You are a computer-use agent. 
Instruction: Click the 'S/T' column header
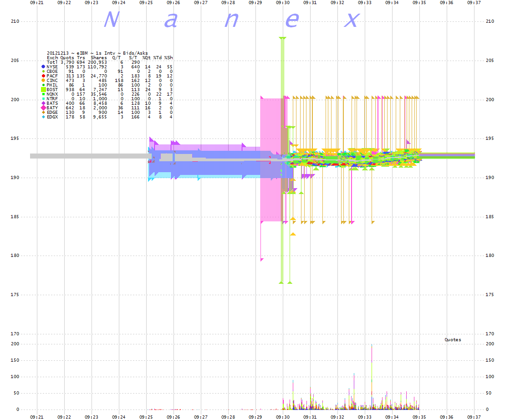tap(133, 58)
